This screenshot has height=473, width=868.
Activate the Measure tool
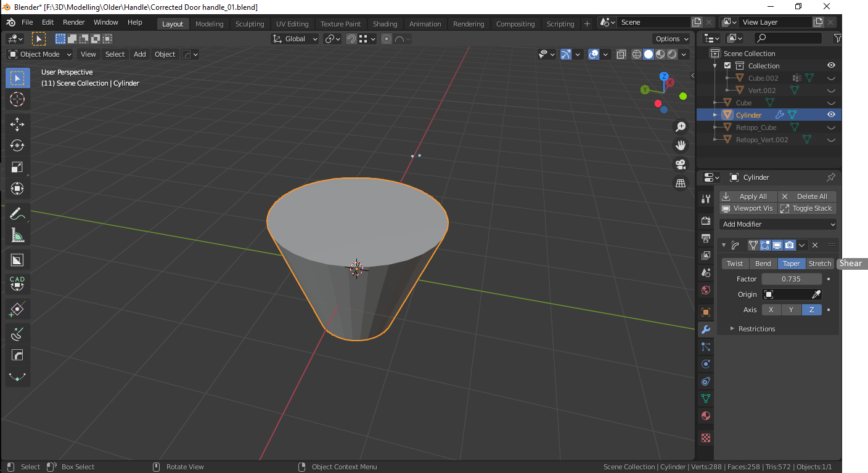[17, 235]
